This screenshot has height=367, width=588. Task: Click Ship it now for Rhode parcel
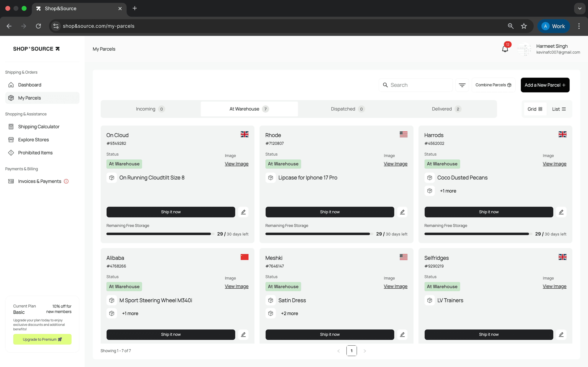330,212
